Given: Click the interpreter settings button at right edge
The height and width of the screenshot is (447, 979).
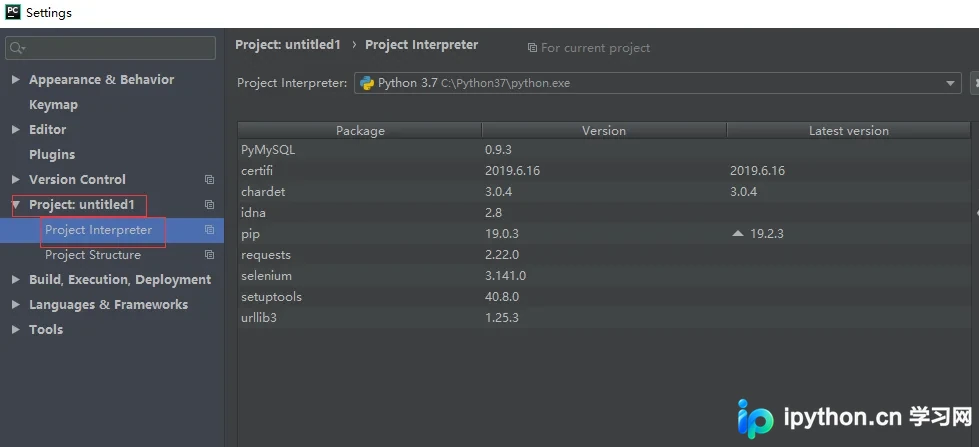Looking at the screenshot, I should (975, 82).
